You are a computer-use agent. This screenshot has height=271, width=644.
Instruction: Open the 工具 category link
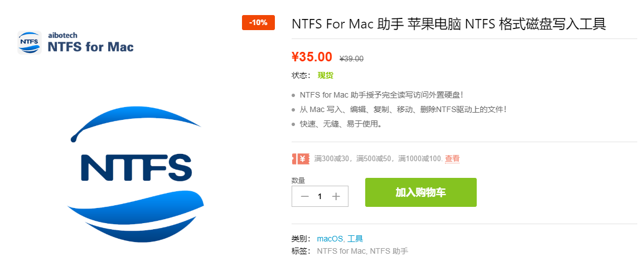coord(355,239)
